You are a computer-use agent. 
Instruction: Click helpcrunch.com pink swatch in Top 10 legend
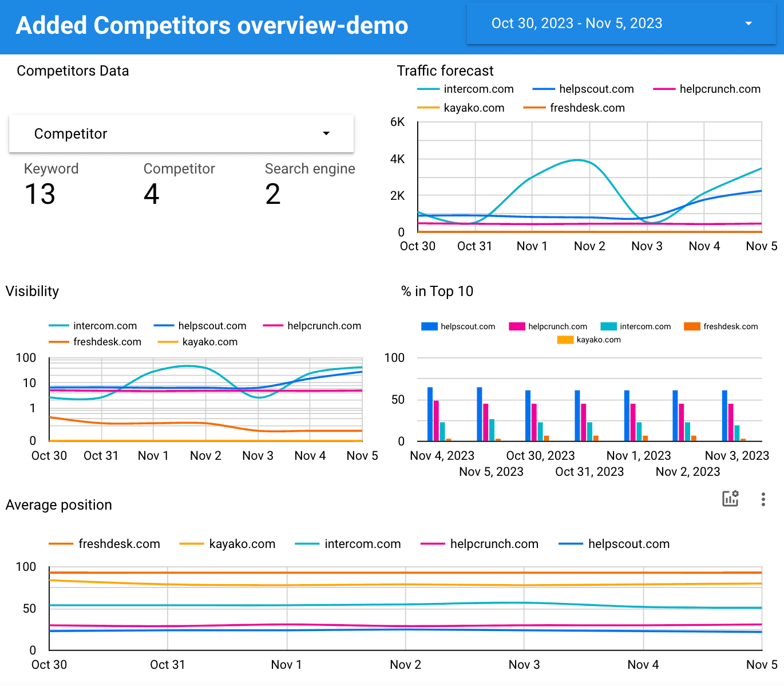click(517, 326)
